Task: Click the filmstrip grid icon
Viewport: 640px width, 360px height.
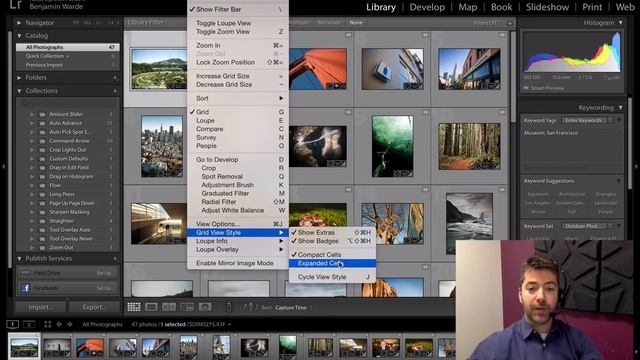Action: click(48, 324)
